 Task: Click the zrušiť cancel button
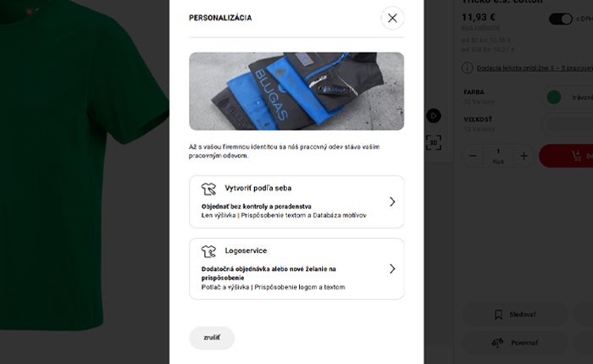(x=212, y=338)
